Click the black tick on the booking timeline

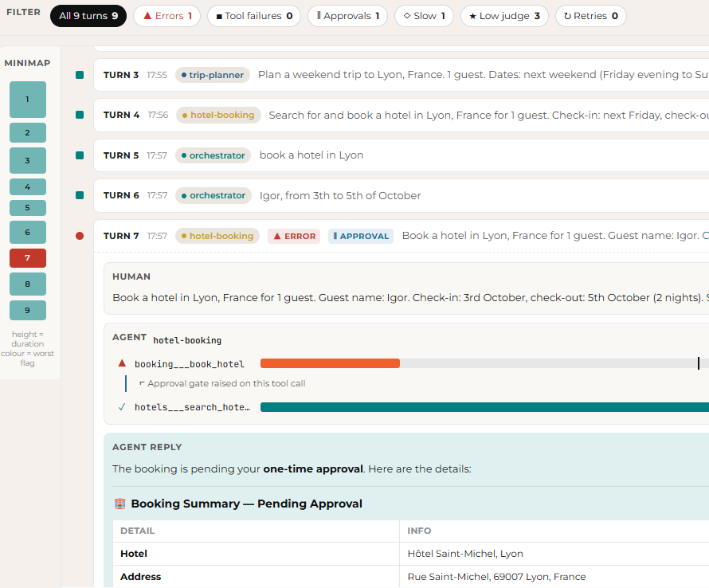coord(699,363)
